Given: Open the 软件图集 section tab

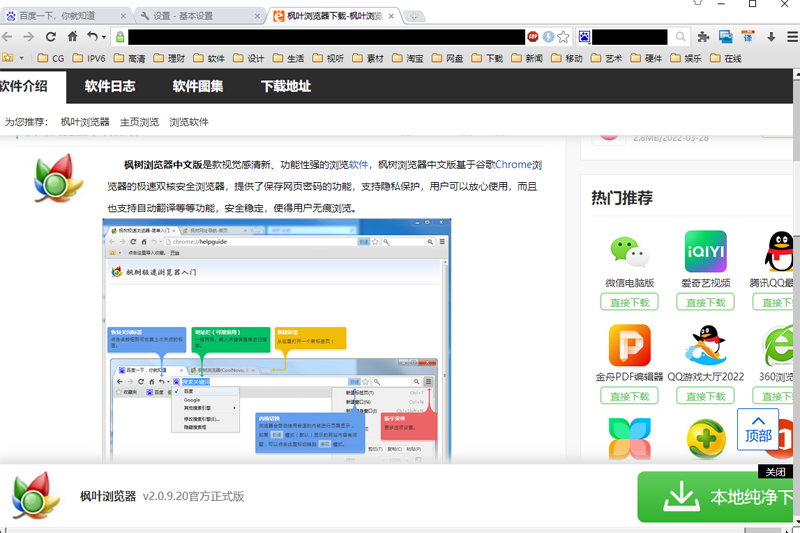Looking at the screenshot, I should pyautogui.click(x=197, y=86).
